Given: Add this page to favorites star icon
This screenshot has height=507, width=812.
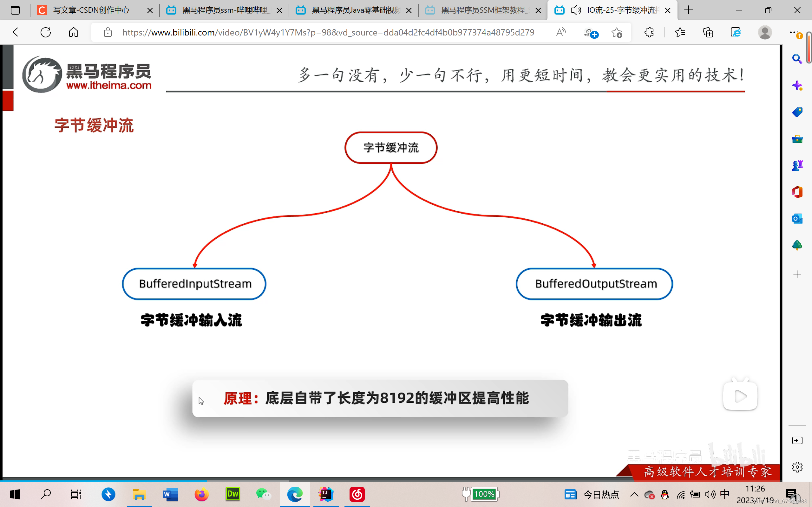Looking at the screenshot, I should 616,33.
